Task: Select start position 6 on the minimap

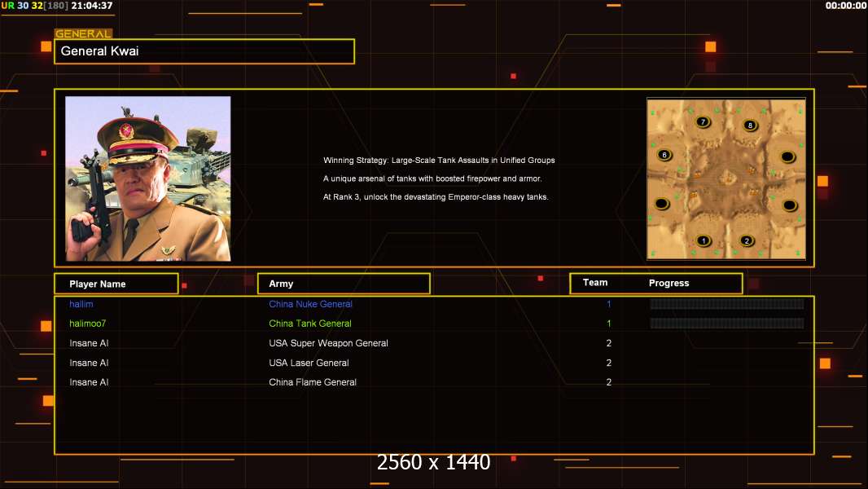Action: (664, 155)
